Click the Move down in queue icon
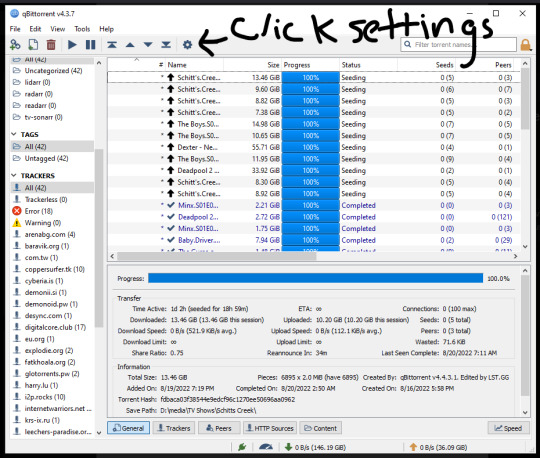The height and width of the screenshot is (458, 540). coord(148,45)
